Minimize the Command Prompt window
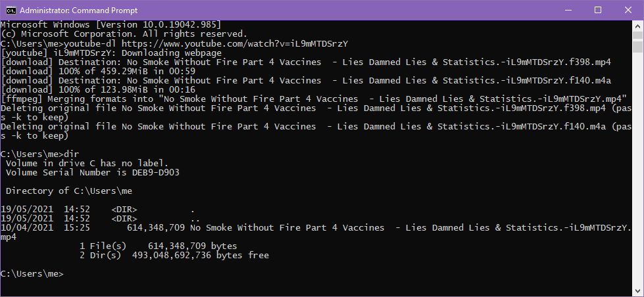 tap(568, 11)
